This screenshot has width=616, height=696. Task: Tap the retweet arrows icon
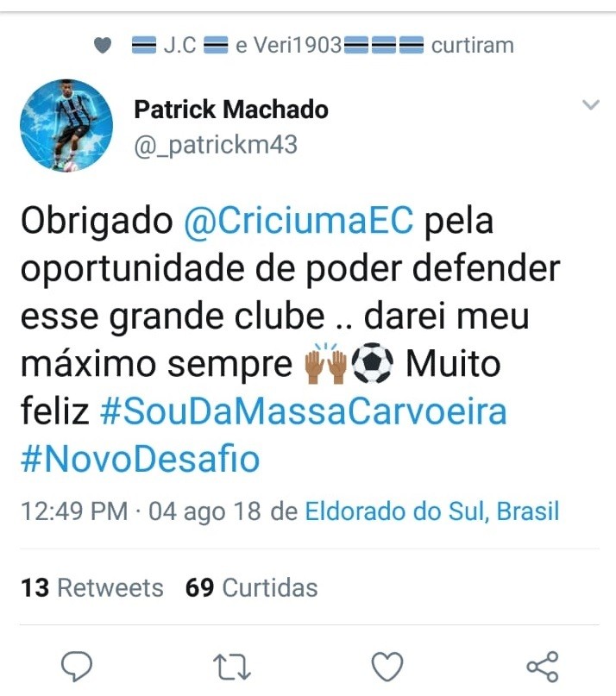tap(232, 667)
